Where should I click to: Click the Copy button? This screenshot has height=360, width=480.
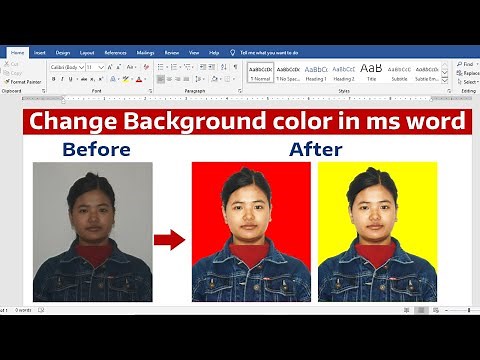pyautogui.click(x=13, y=73)
